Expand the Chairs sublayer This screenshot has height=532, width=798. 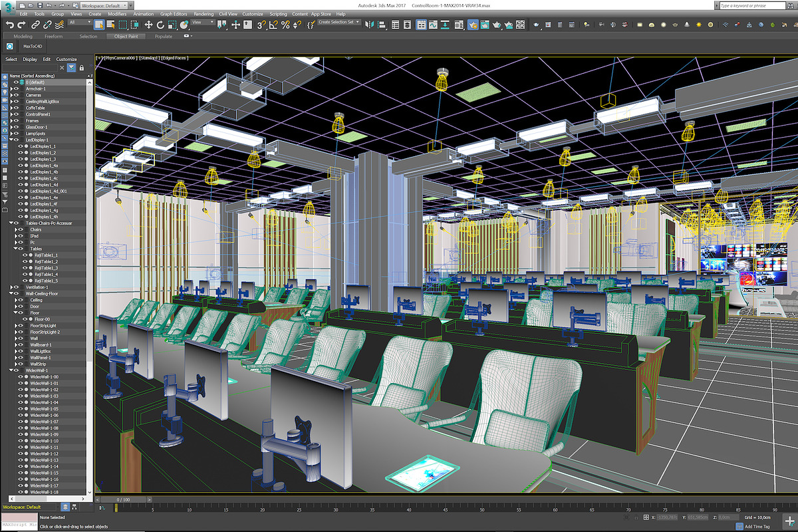pyautogui.click(x=15, y=229)
